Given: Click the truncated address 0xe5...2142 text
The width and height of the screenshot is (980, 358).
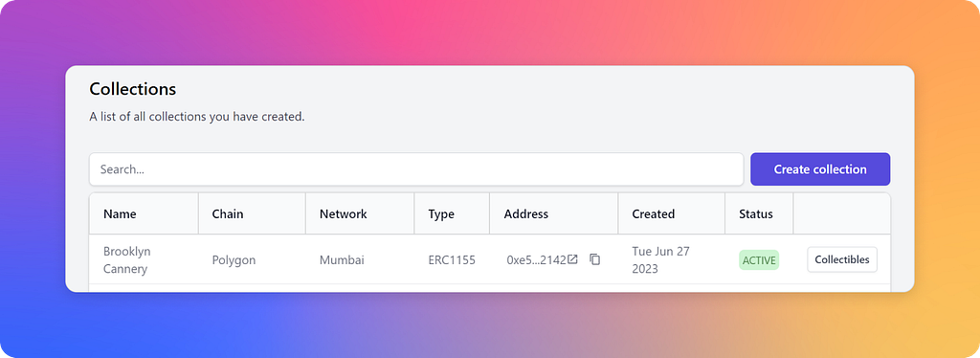Looking at the screenshot, I should click(x=536, y=260).
